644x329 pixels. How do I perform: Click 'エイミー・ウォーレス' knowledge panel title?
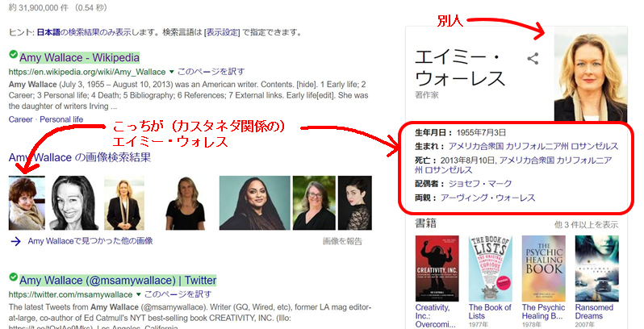[x=459, y=67]
